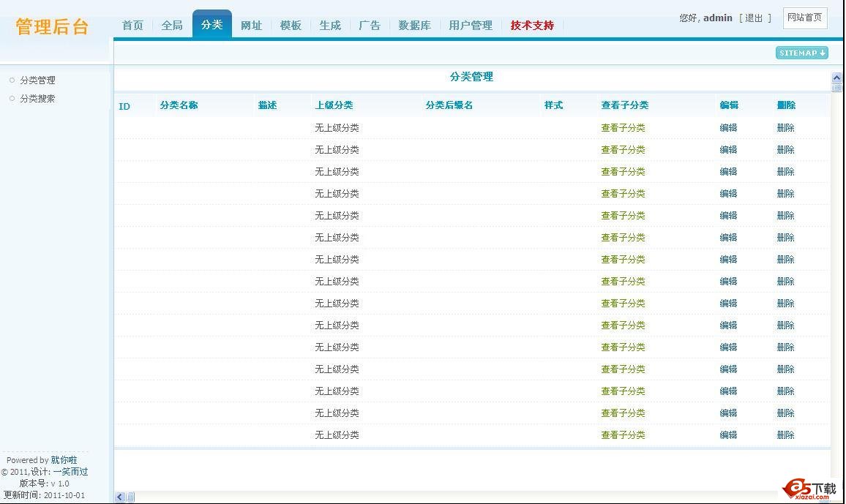Screen dimensions: 846x504
Task: Switch to the 广告 tab
Action: 370,25
